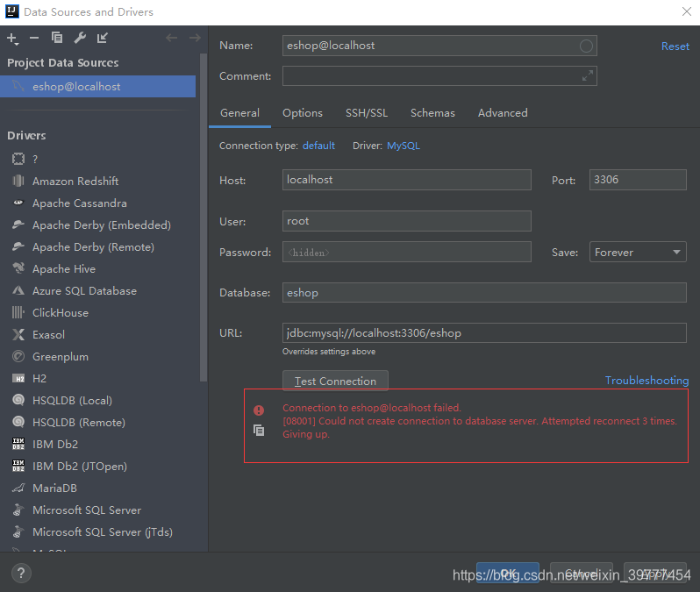Click the Test Connection button
The image size is (700, 592).
click(x=335, y=381)
